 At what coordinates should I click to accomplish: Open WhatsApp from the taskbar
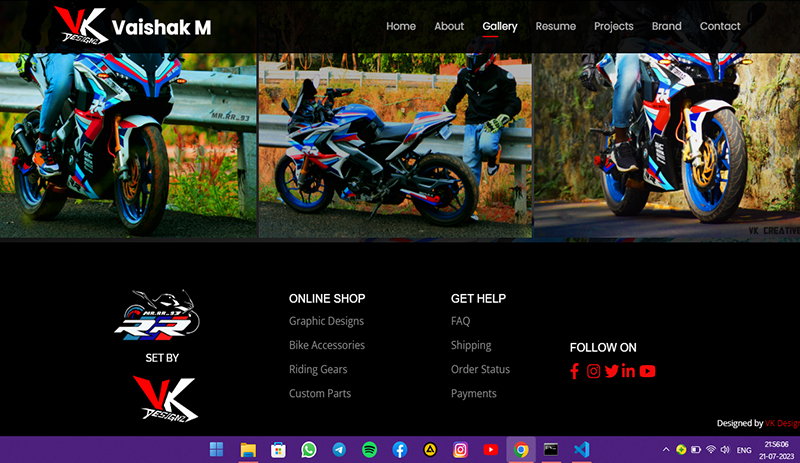[309, 450]
